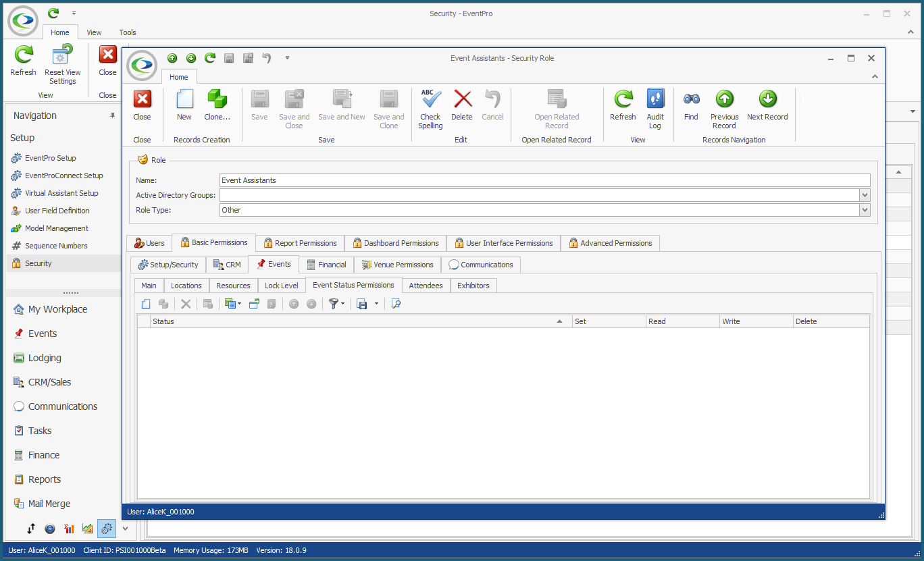Viewport: 924px width, 561px height.
Task: Click the gears Setup icon in navigation footer
Action: (x=107, y=529)
